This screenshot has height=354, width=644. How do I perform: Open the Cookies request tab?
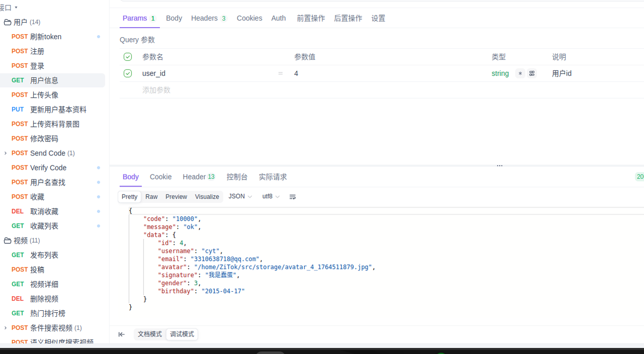point(250,18)
